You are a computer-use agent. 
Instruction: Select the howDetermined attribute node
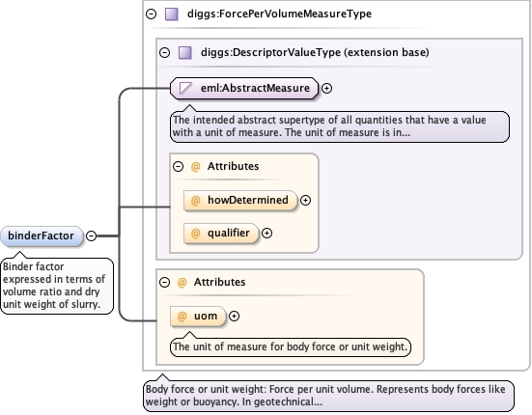click(x=240, y=201)
